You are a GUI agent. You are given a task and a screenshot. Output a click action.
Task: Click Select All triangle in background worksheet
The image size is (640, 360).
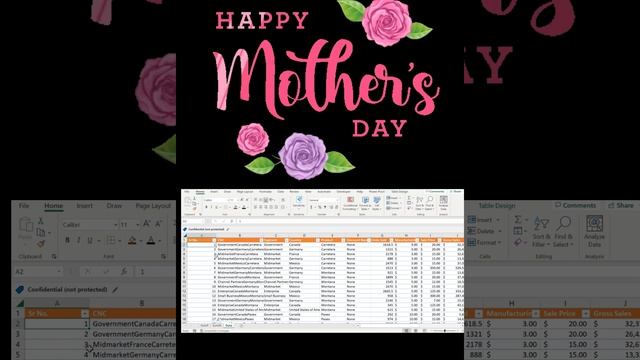pyautogui.click(x=20, y=303)
